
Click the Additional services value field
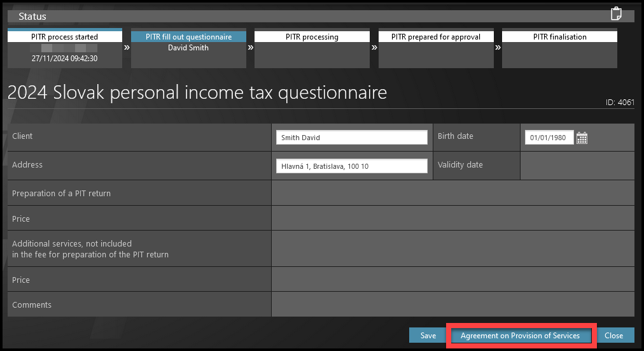[x=452, y=248]
